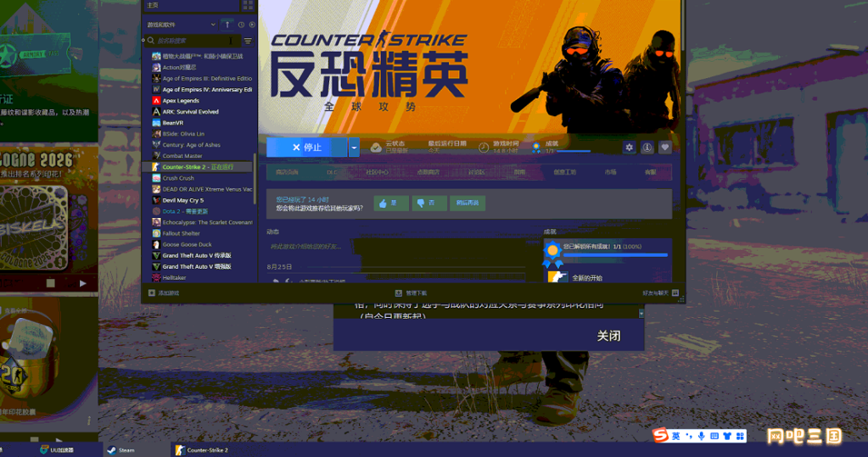Expand the 游戏和软件 filter dropdown
Image resolution: width=868 pixels, height=457 pixels.
click(181, 25)
